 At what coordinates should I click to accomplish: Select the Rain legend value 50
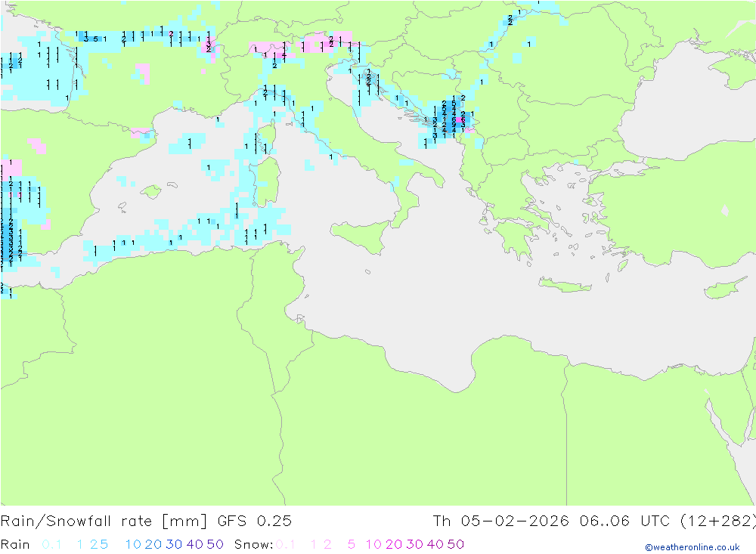click(215, 544)
